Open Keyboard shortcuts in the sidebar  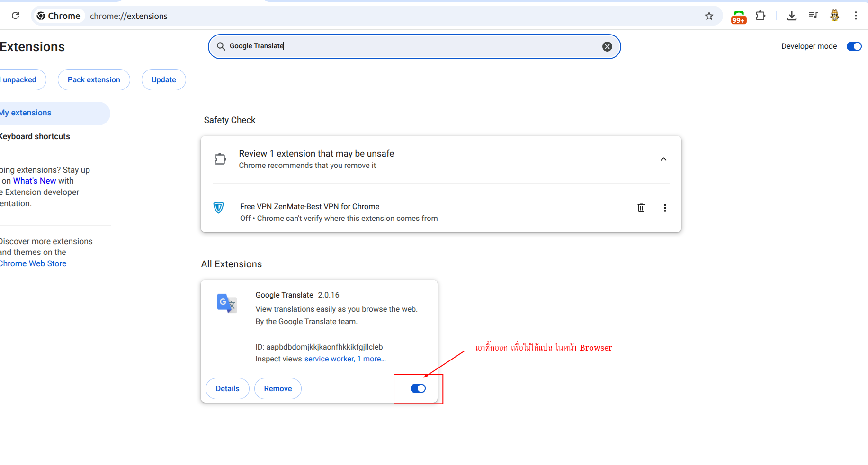(35, 137)
